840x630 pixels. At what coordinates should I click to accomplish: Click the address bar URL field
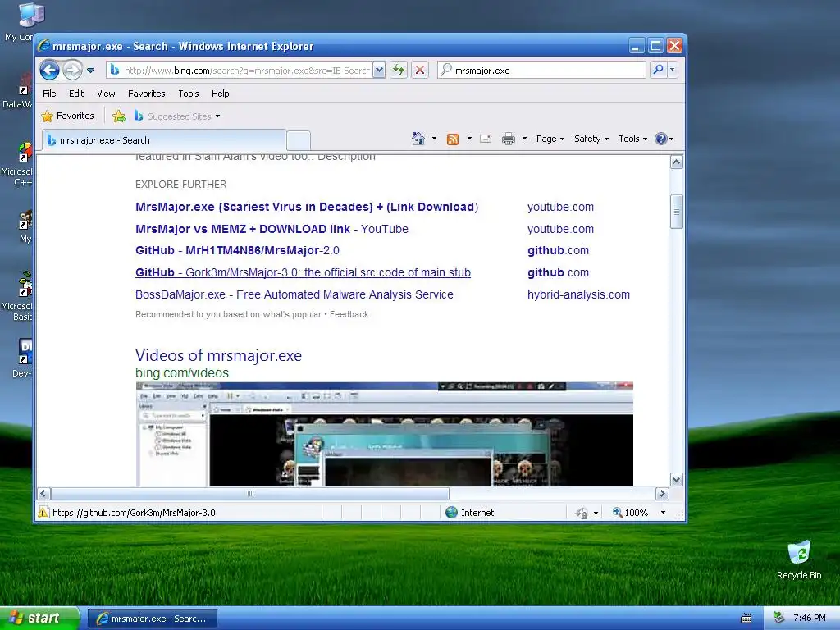[x=240, y=71]
